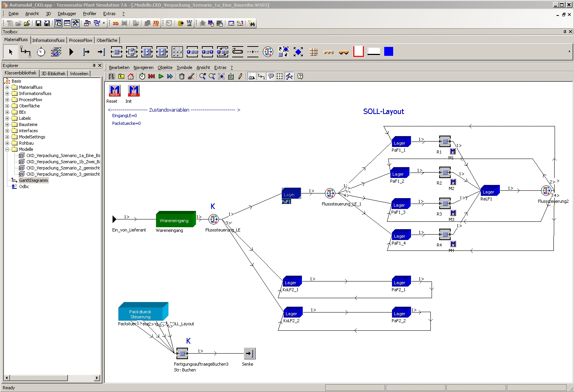Switch to the Informationsfluss toolbox tab

tap(48, 40)
